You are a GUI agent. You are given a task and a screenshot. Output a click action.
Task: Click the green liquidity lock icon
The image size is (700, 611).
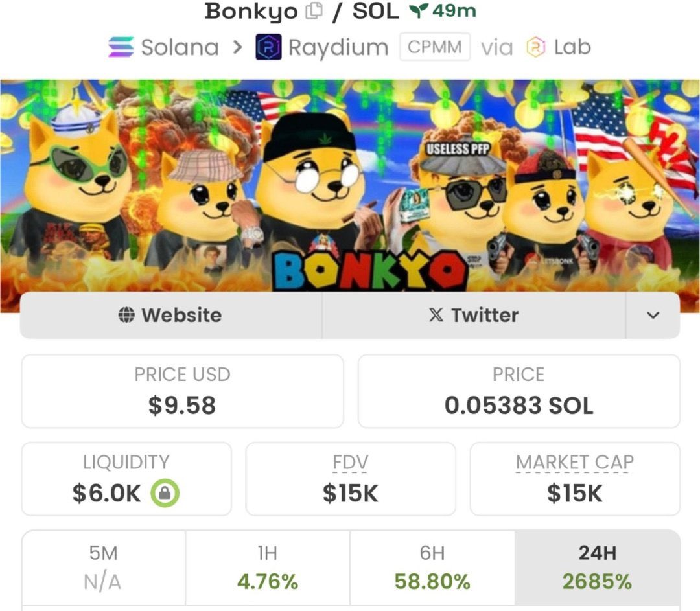165,492
